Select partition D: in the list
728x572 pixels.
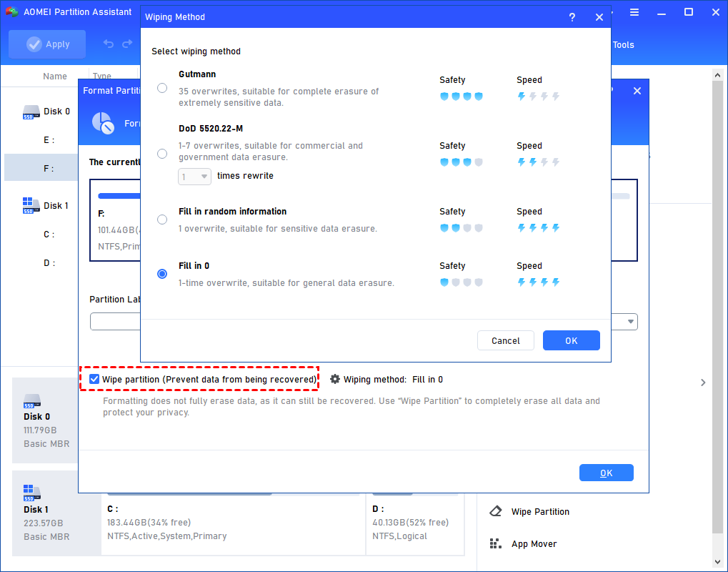pyautogui.click(x=49, y=263)
